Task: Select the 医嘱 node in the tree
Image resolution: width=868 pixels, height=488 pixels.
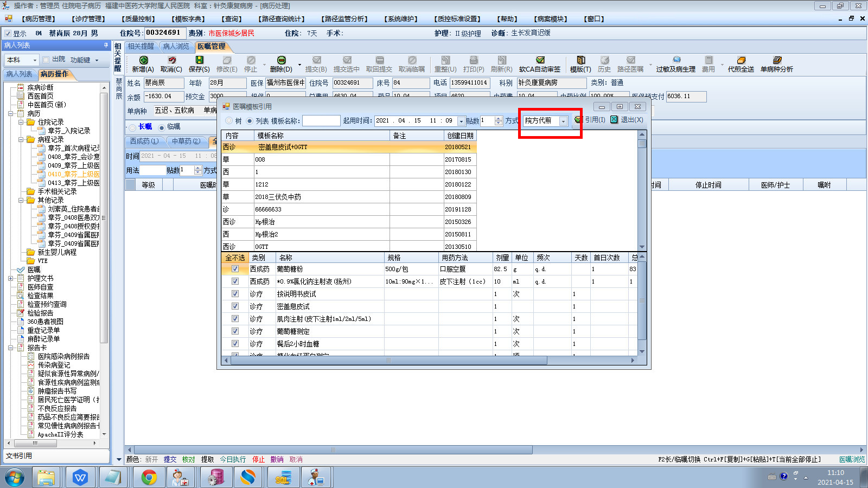Action: coord(34,269)
